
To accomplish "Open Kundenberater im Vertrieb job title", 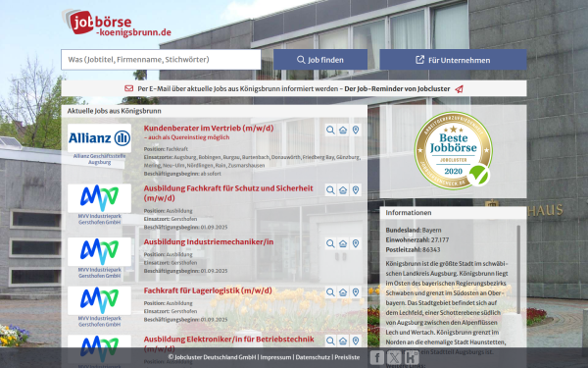I will (209, 128).
